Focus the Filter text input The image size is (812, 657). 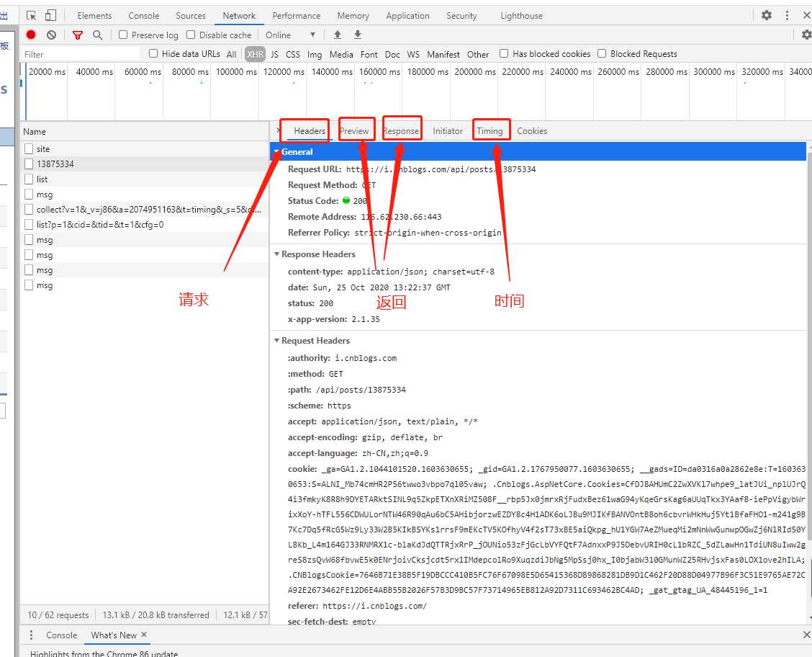(x=81, y=54)
